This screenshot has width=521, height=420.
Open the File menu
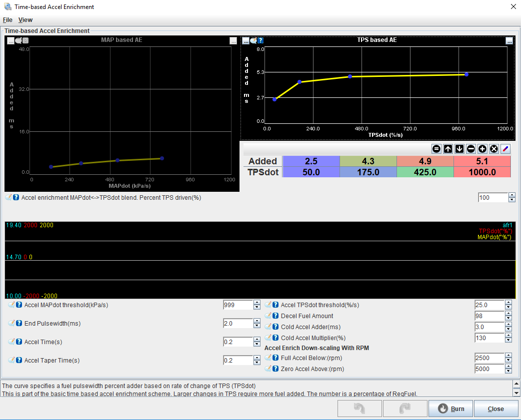click(7, 20)
